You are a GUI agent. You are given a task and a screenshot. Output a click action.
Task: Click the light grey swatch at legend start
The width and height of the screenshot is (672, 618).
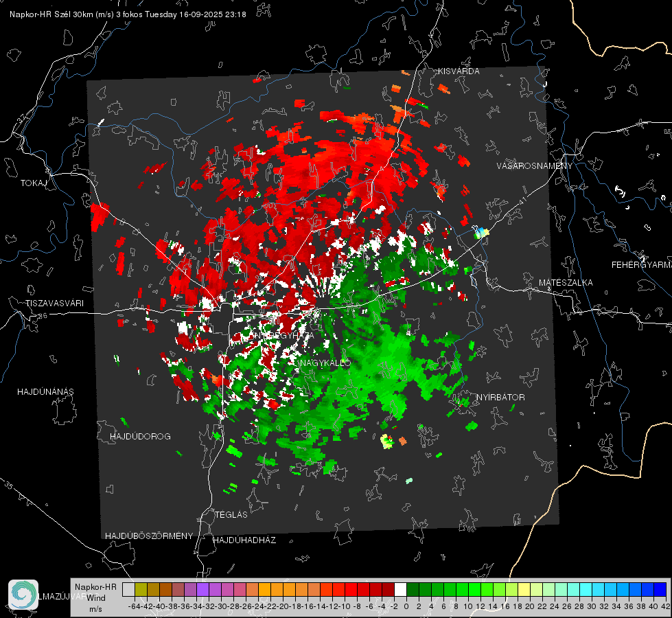click(128, 589)
